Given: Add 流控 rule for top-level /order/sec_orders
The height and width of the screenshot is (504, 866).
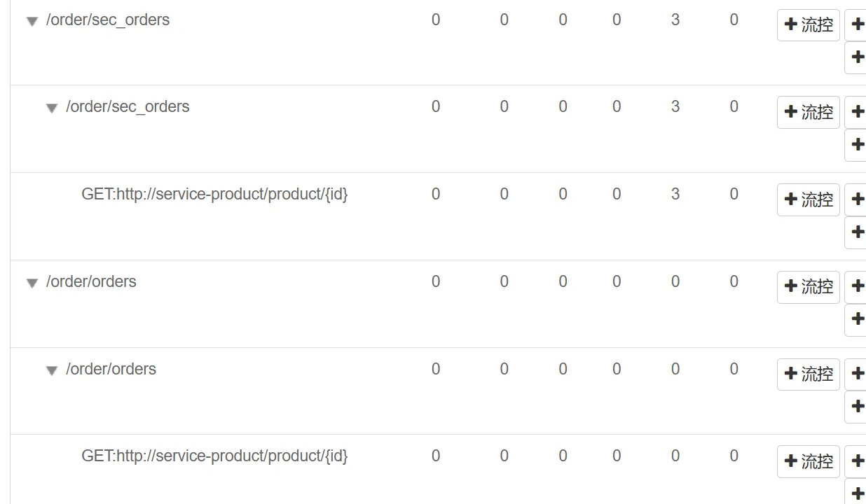Looking at the screenshot, I should point(808,25).
